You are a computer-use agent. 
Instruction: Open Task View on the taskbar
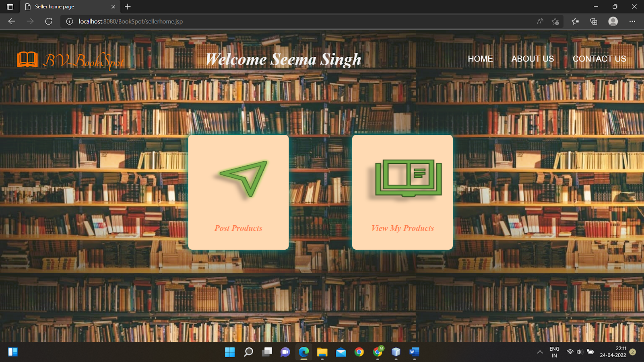267,352
